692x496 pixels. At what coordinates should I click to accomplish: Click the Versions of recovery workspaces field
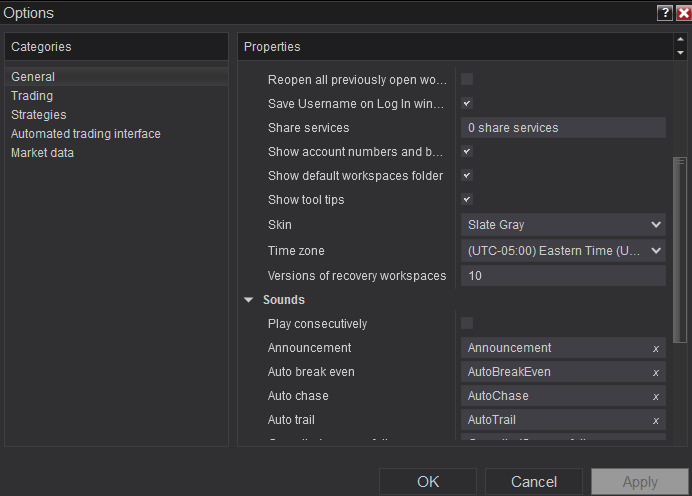pyautogui.click(x=564, y=276)
